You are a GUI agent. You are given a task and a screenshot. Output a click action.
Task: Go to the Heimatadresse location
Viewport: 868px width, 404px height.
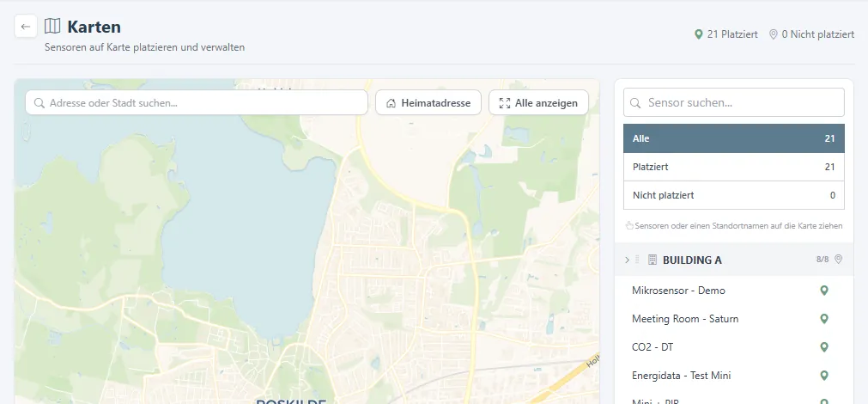click(428, 102)
